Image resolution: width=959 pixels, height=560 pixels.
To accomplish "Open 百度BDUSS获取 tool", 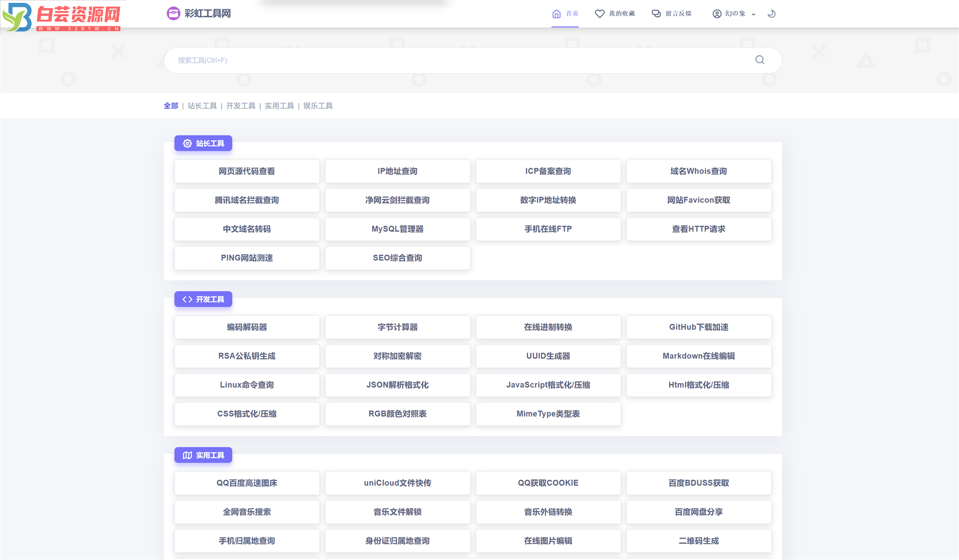I will [x=699, y=483].
